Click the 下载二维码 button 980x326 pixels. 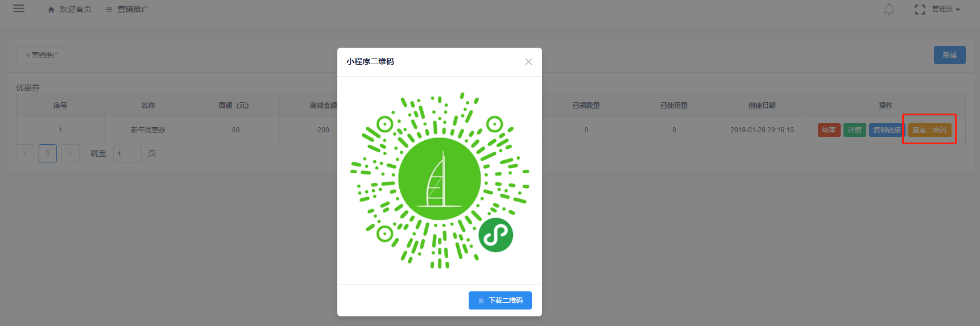click(x=500, y=300)
